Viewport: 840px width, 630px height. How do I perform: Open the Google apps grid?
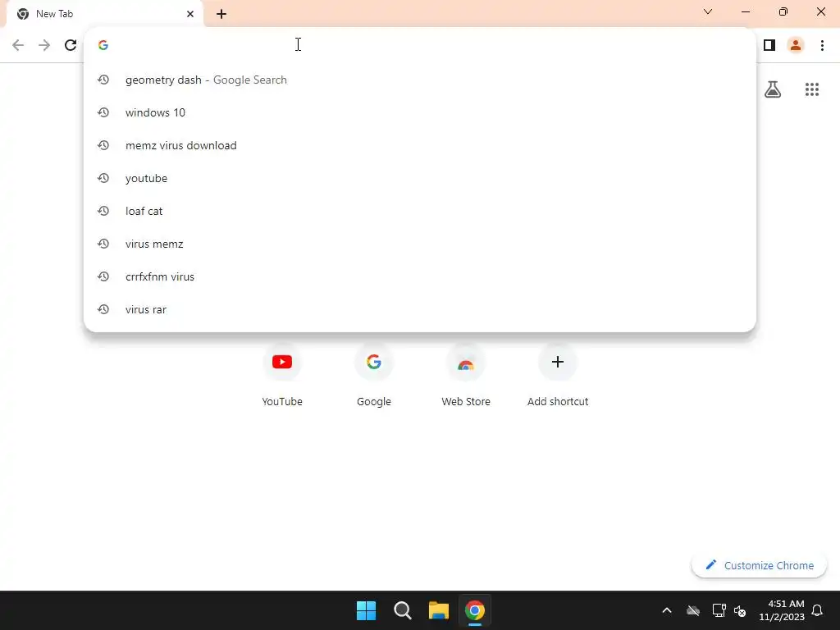812,89
